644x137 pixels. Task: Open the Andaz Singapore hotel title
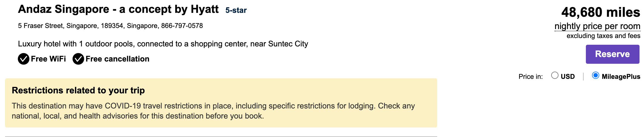pyautogui.click(x=118, y=10)
